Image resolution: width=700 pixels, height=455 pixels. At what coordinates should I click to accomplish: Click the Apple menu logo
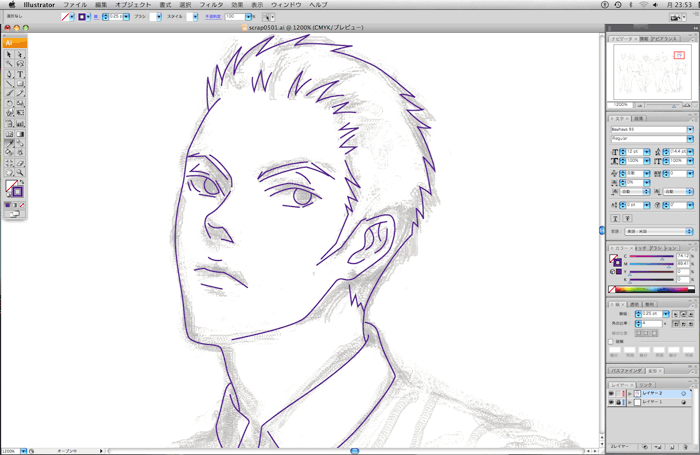12,4
